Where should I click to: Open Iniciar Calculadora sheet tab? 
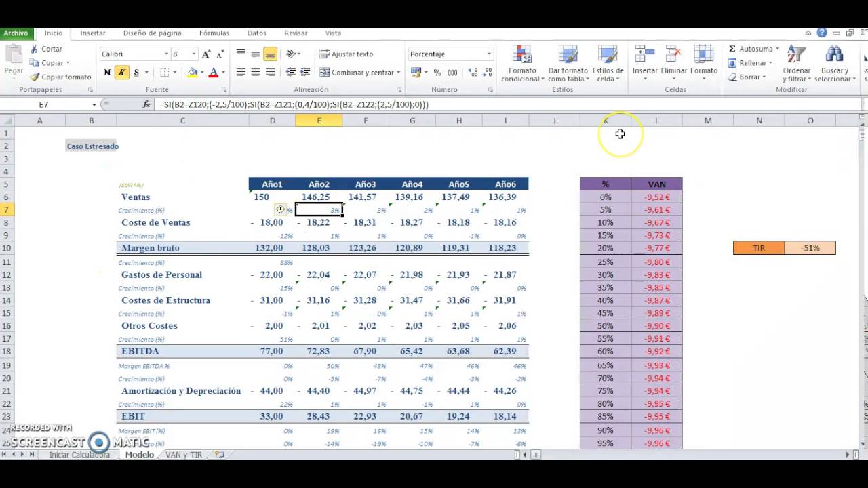[x=79, y=455]
